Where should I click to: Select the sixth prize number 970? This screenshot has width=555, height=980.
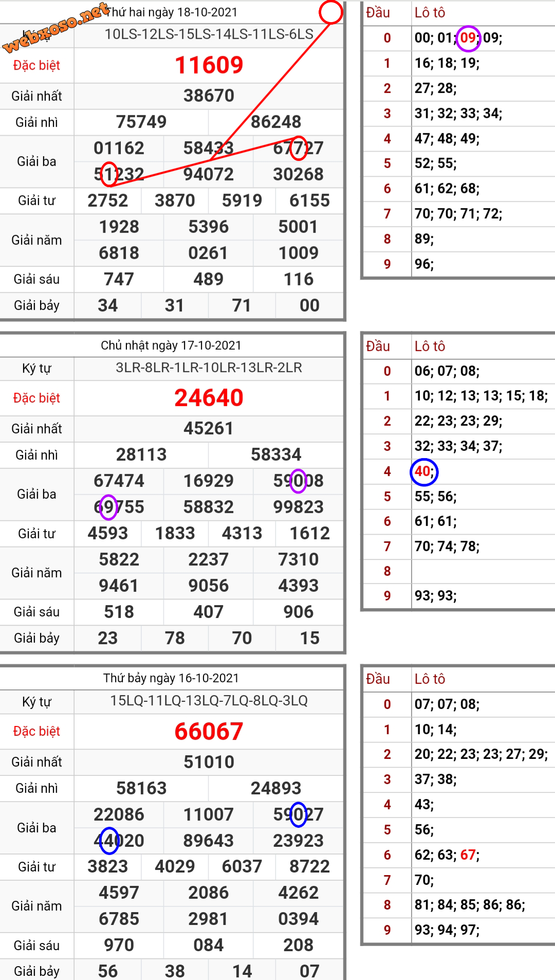pos(119,946)
